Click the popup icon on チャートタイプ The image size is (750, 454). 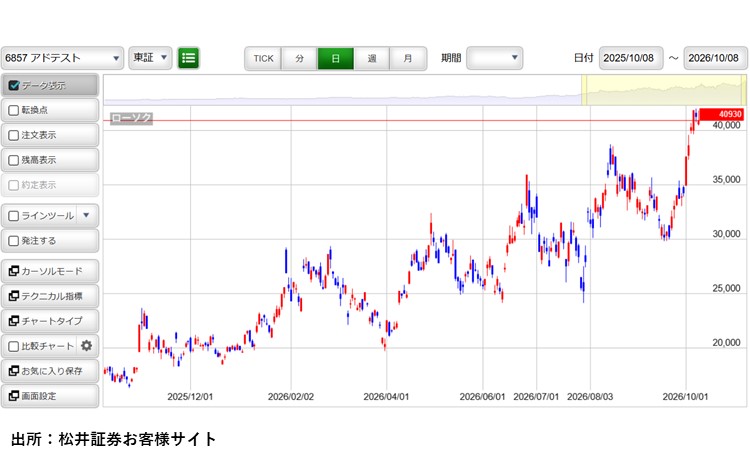14,321
